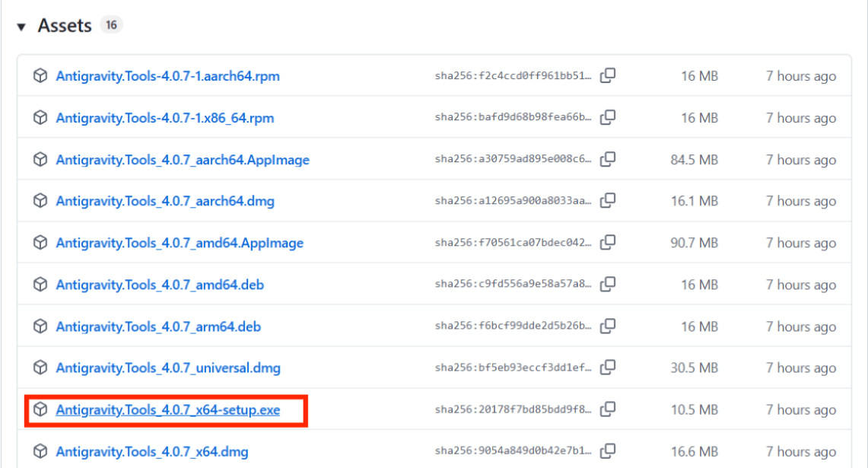Collapse the Assets section triangle

21,27
